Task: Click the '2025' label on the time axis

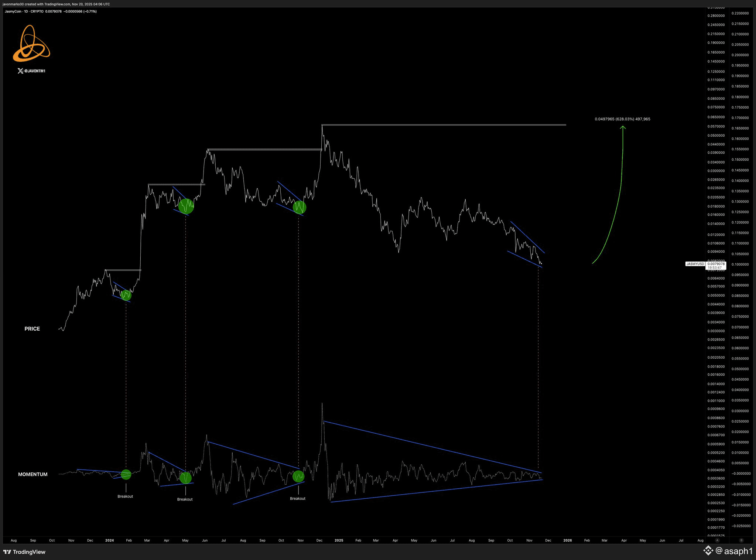Action: pyautogui.click(x=339, y=540)
